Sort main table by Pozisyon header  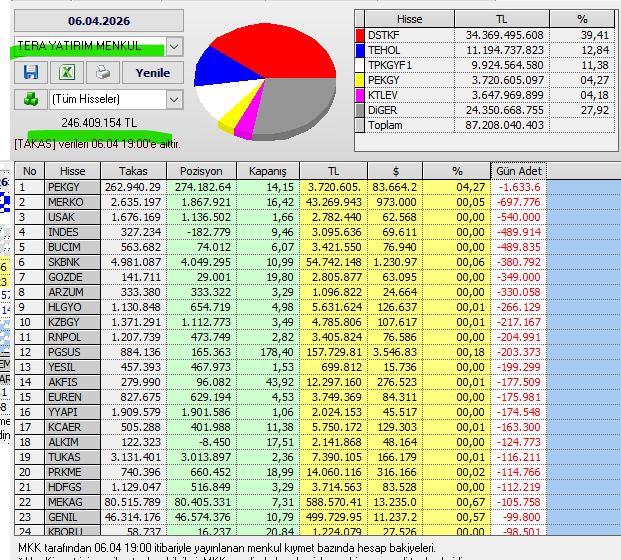coord(201,171)
